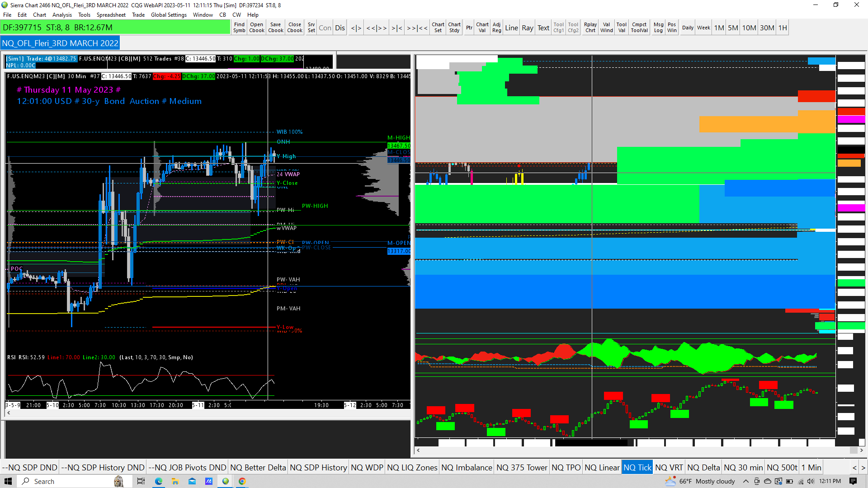Toggle the Tool Values window
Screen dimensions: 868x488
pyautogui.click(x=621, y=28)
